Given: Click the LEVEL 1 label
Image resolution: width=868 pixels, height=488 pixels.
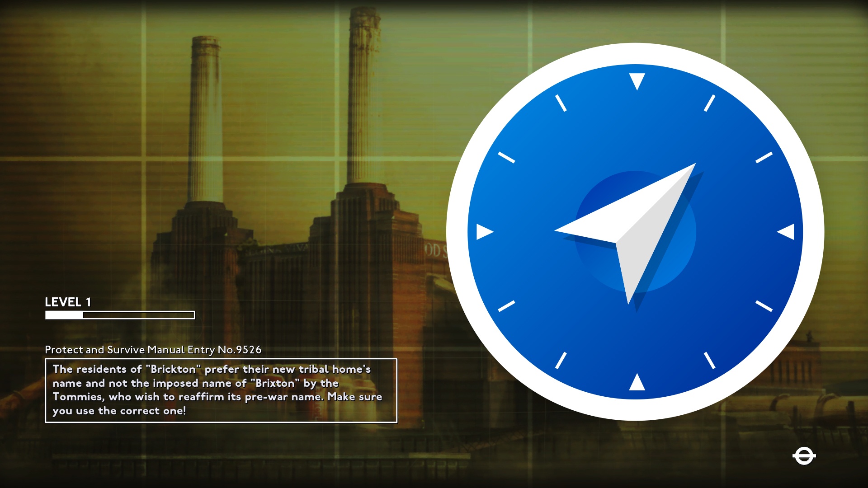Looking at the screenshot, I should click(x=68, y=302).
